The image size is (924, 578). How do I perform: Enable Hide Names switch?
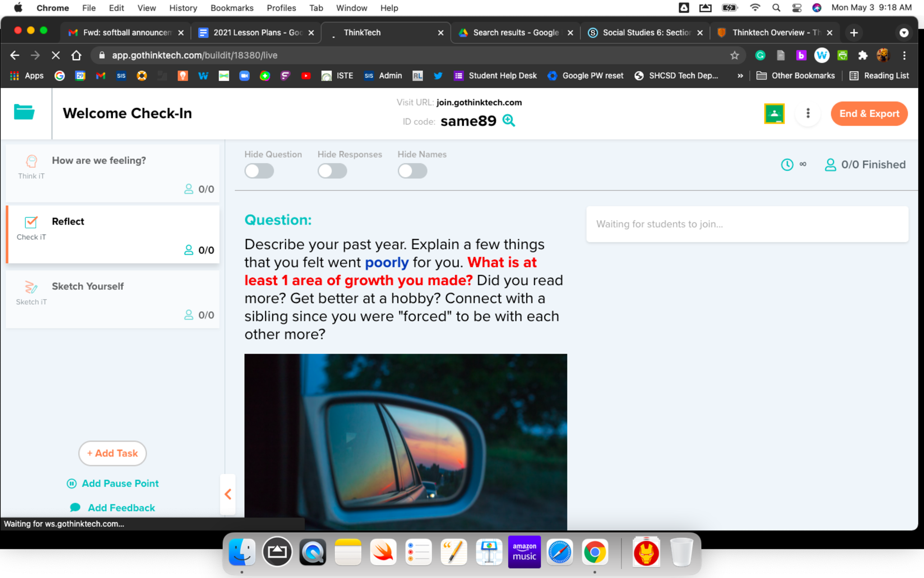412,171
